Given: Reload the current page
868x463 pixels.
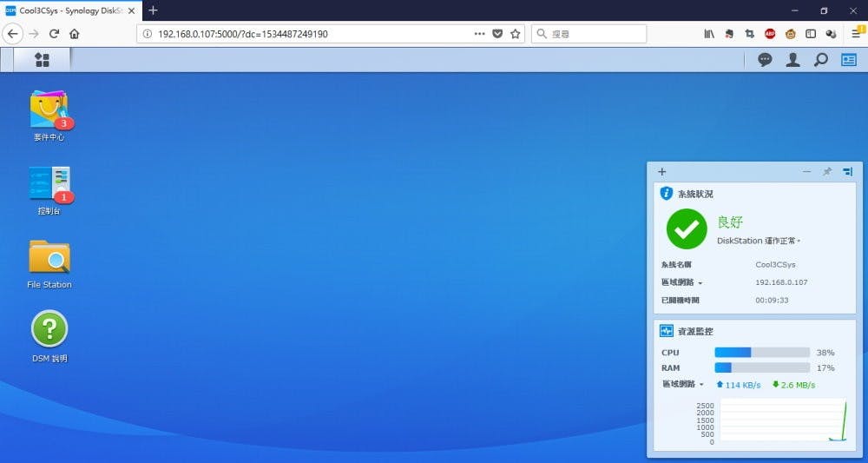Looking at the screenshot, I should tap(54, 34).
